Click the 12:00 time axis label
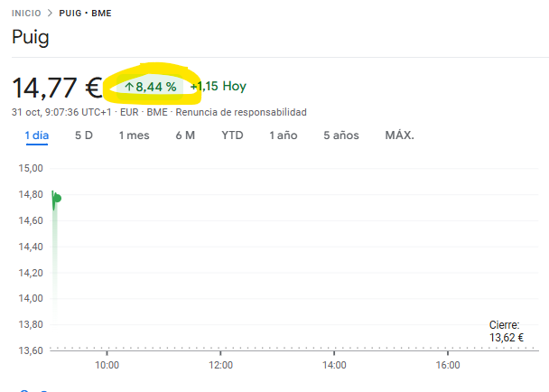549x392 pixels. pyautogui.click(x=220, y=365)
